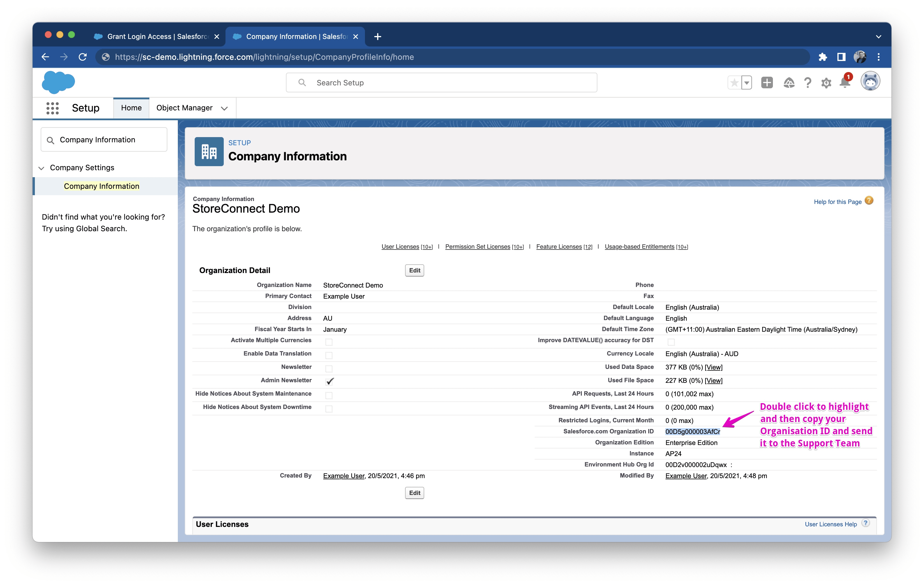
Task: Open the Permission Set Licenses link
Action: coord(478,246)
